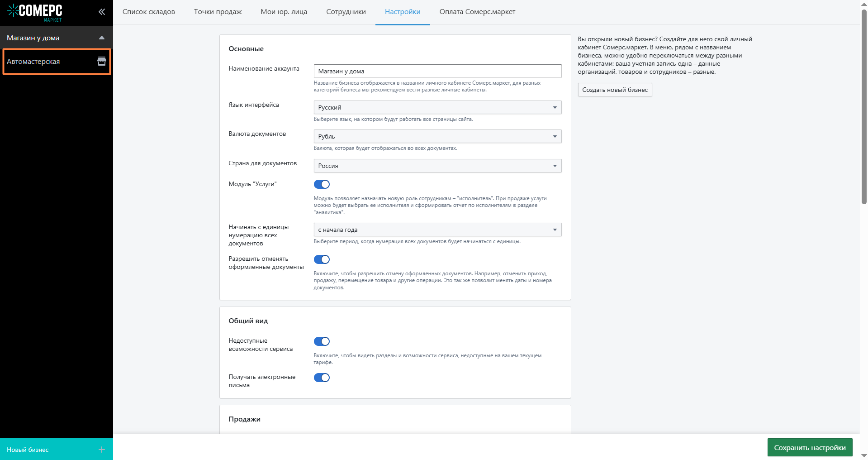The image size is (868, 460).
Task: Click the store icon next to Автомастерская
Action: pyautogui.click(x=102, y=61)
